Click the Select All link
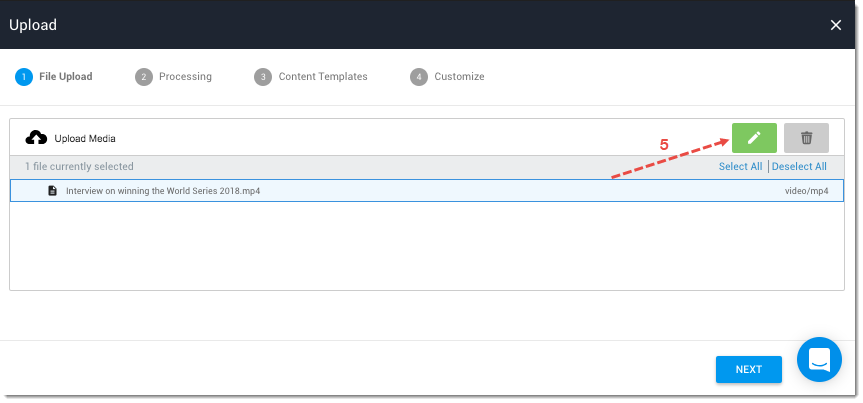The height and width of the screenshot is (403, 863). click(x=740, y=167)
